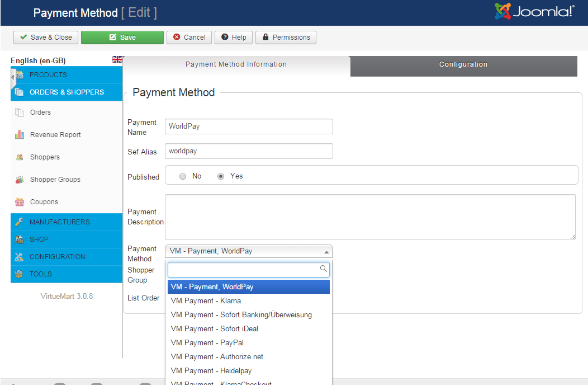Open the Payment Method Information tab
This screenshot has width=588, height=385.
pyautogui.click(x=236, y=64)
